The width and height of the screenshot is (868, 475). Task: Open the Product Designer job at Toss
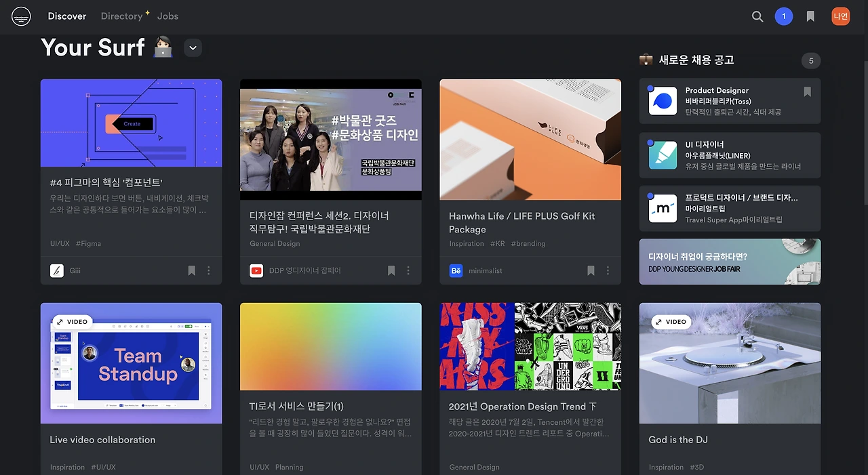click(x=730, y=101)
